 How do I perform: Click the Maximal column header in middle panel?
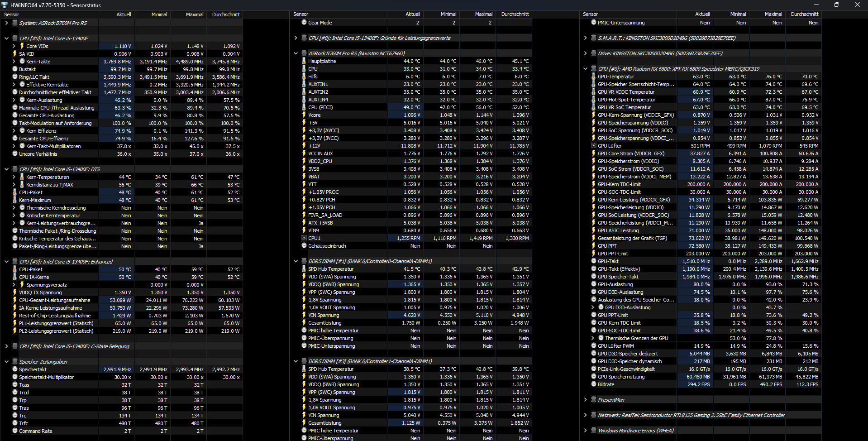477,14
